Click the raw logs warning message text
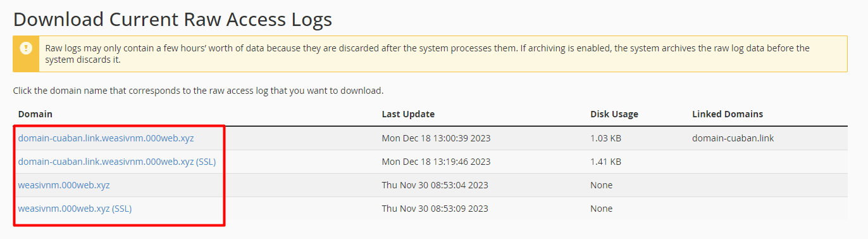868x239 pixels. pos(428,54)
